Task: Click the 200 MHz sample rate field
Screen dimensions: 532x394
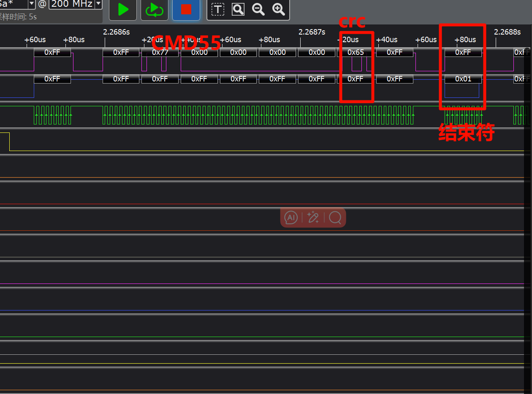Action: point(71,4)
